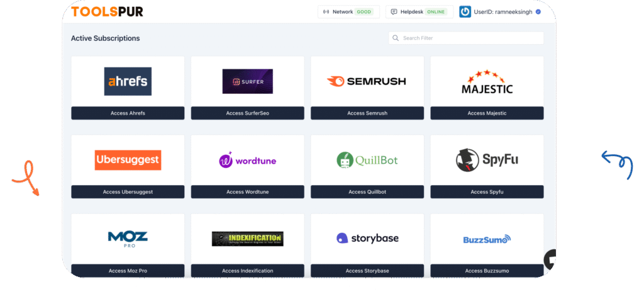644x299 pixels.
Task: Click the Toolspur logo
Action: pyautogui.click(x=107, y=11)
